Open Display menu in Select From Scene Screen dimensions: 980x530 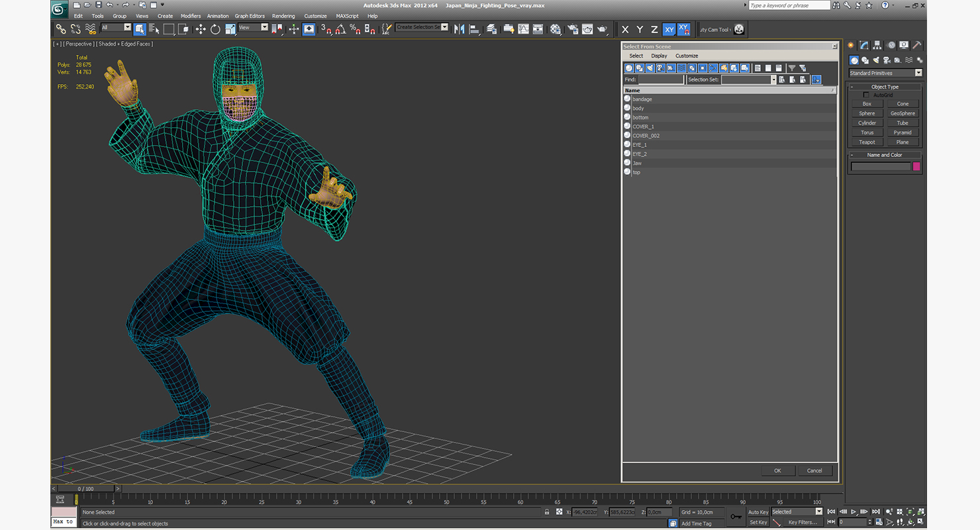(x=659, y=56)
